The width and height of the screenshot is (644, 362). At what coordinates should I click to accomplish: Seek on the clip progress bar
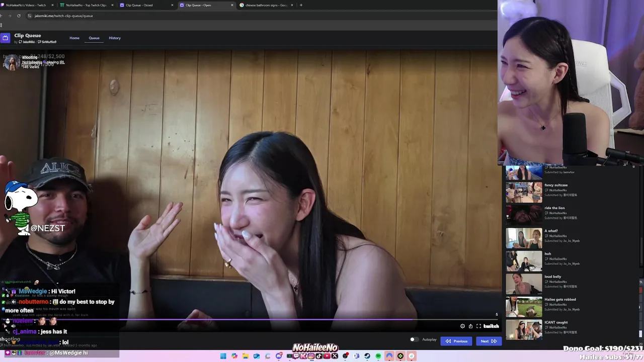pyautogui.click(x=250, y=319)
